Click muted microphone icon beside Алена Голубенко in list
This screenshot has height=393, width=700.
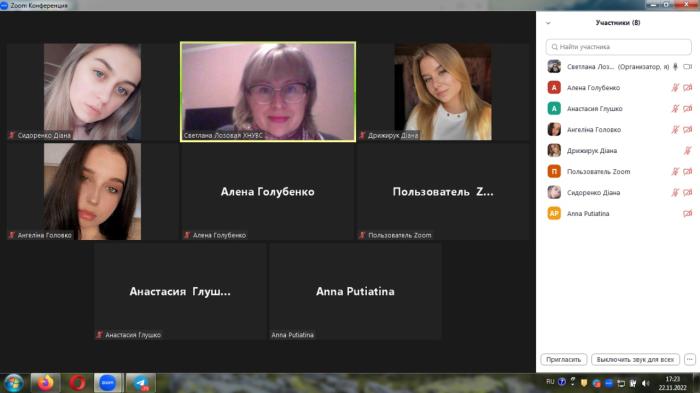click(x=675, y=88)
